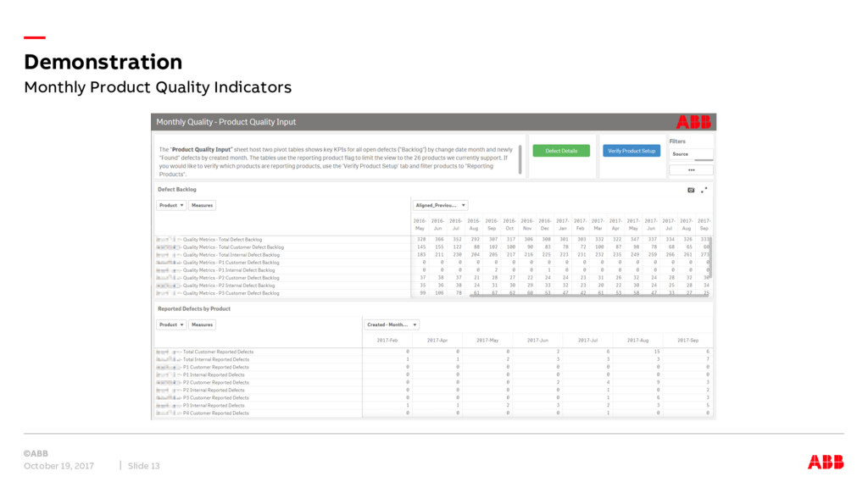This screenshot has width=868, height=488.
Task: Click the Monthly Quality - Product Quality Input title
Action: point(225,122)
